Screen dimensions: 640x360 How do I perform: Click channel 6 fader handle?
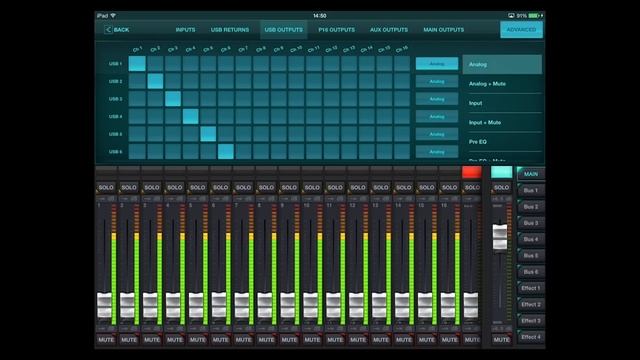point(219,304)
